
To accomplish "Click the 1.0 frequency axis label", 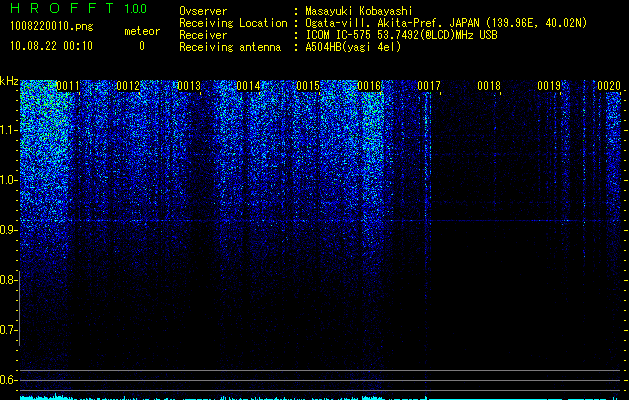I will coord(8,180).
